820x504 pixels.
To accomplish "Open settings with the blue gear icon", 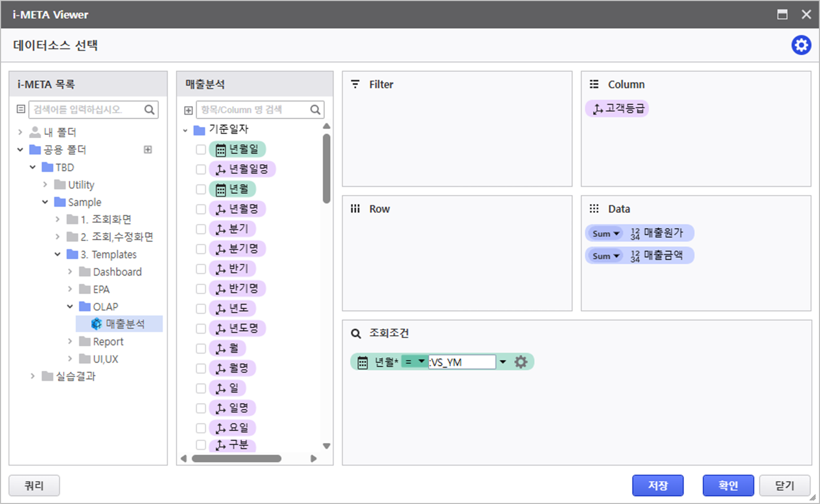I will (801, 45).
